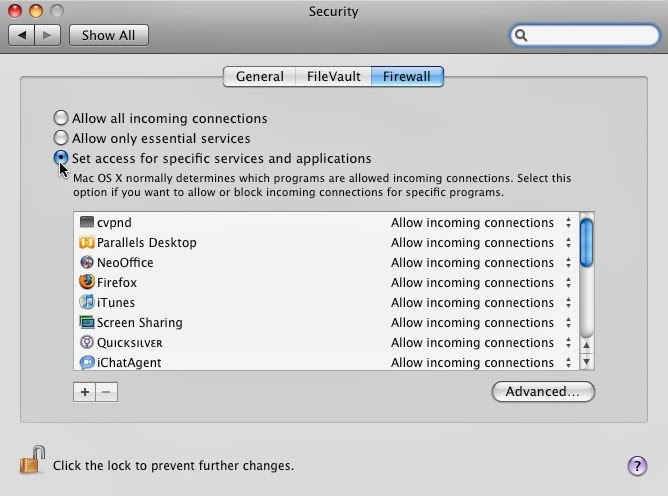Choose Allow only essential services
The image size is (668, 496).
(62, 138)
